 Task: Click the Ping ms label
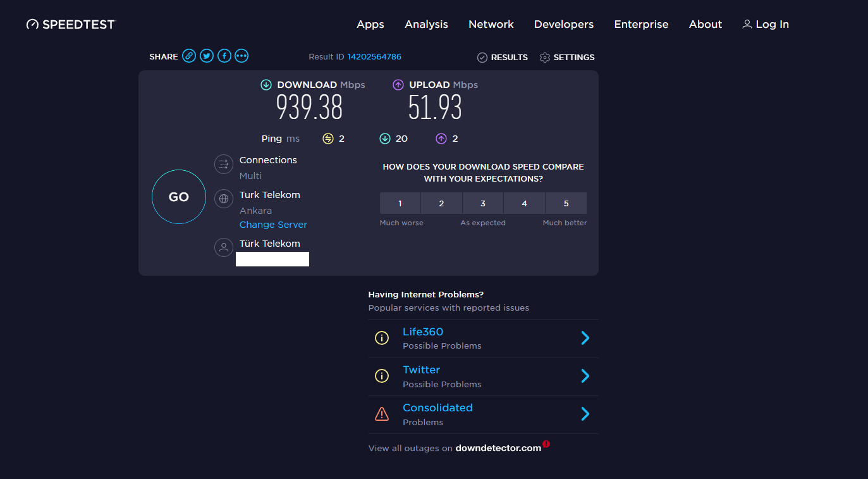click(x=281, y=139)
